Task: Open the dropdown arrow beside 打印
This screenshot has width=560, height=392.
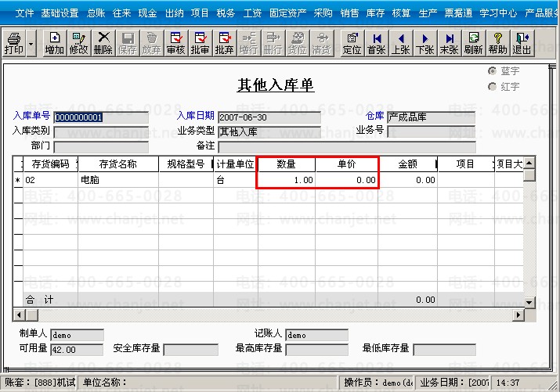Action: point(31,44)
